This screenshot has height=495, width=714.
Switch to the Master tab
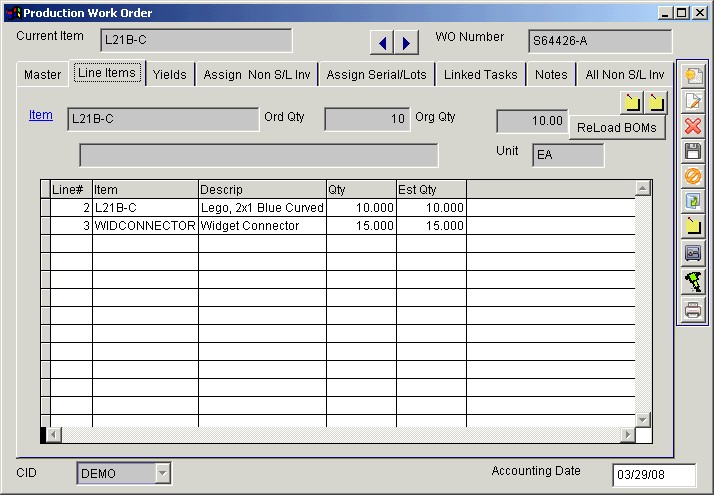[43, 75]
